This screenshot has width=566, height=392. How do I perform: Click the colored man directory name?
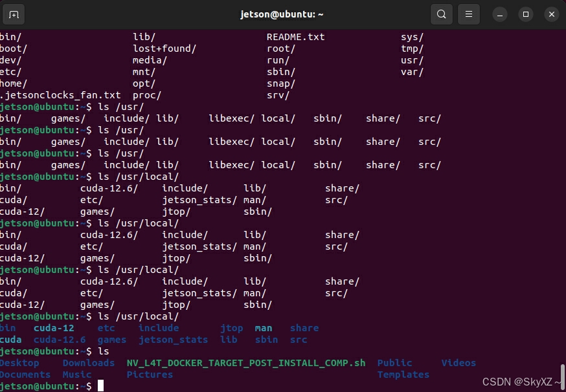[264, 328]
